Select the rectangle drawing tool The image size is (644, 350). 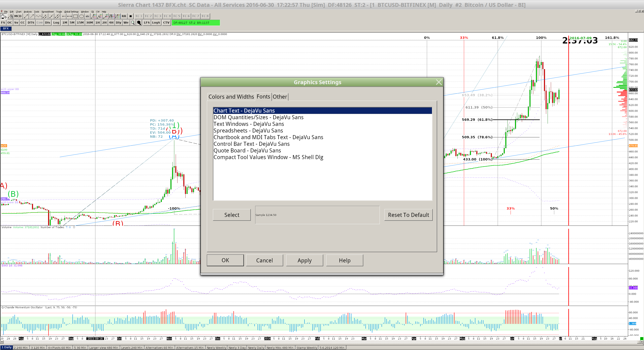[75, 16]
